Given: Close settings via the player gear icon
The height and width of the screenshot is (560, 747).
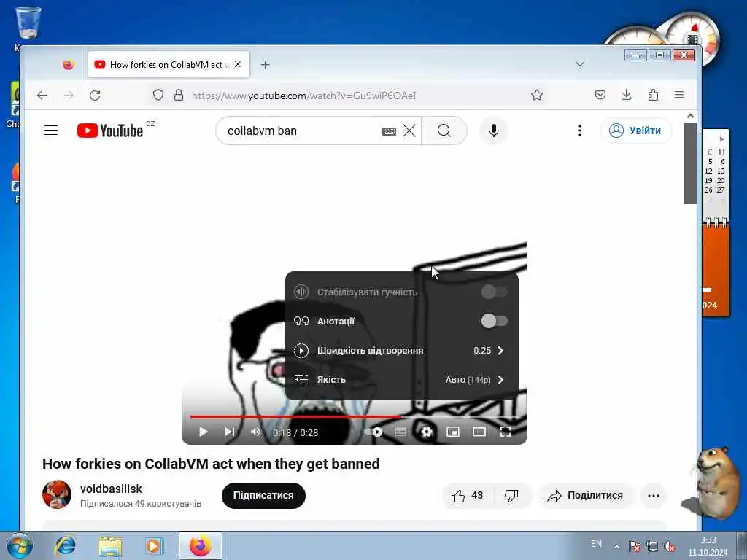Looking at the screenshot, I should point(426,432).
